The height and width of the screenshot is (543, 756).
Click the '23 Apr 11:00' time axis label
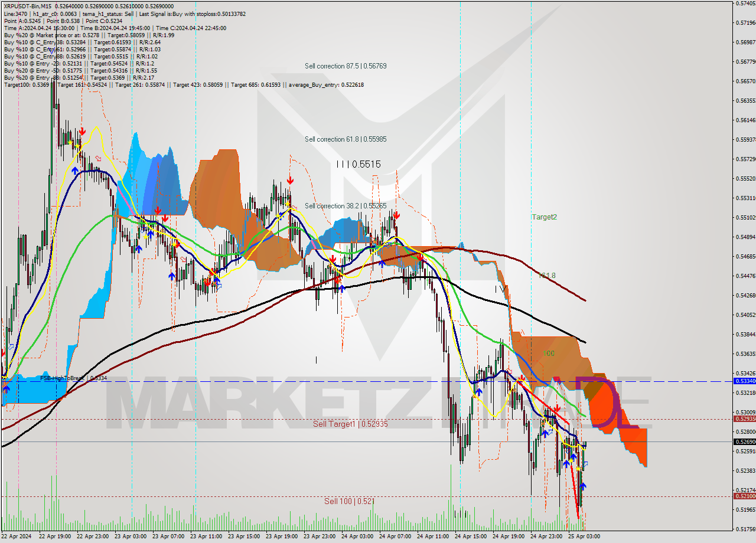[x=206, y=537]
